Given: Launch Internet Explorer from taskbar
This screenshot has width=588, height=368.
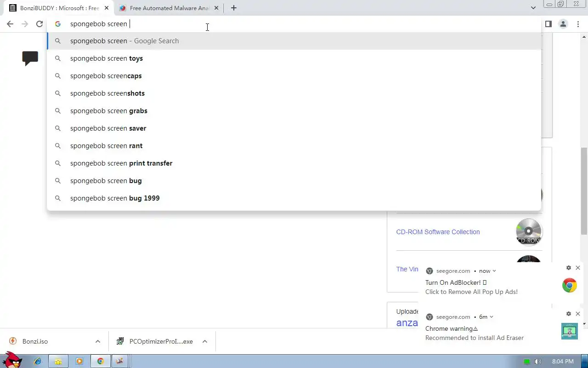Looking at the screenshot, I should [x=38, y=362].
